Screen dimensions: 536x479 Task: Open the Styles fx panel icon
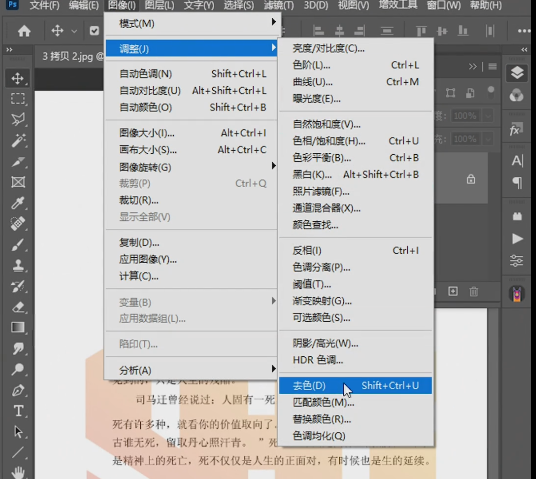[515, 130]
